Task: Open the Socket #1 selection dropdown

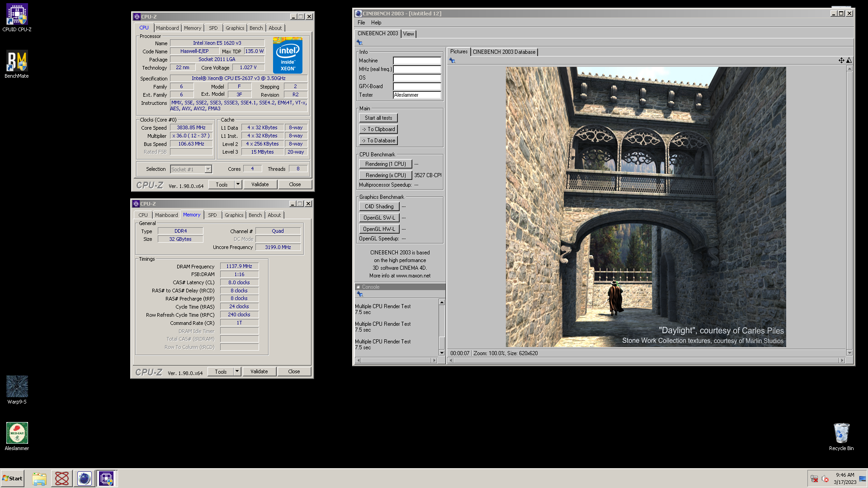Action: tap(208, 169)
